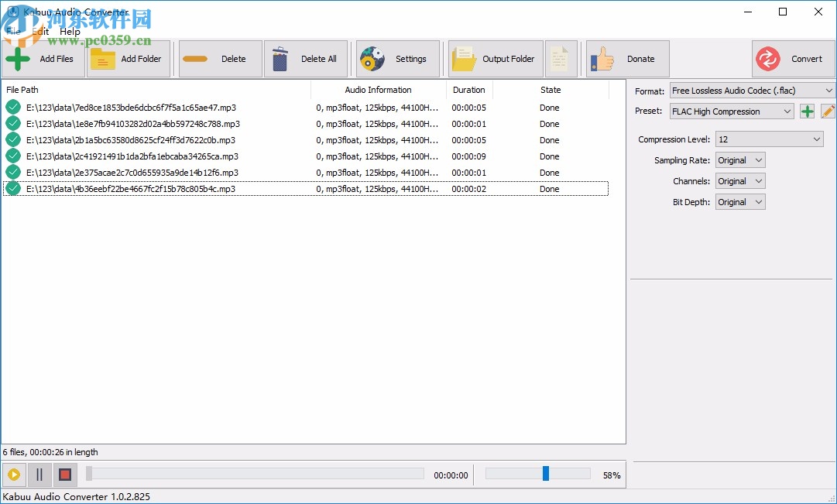Edit the current preset with the pencil icon

coord(827,111)
